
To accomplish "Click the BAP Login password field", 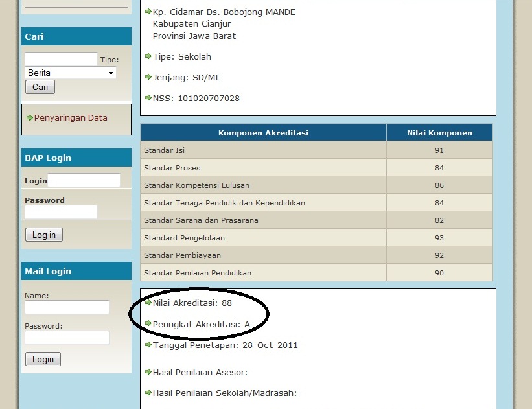I will pos(61,212).
